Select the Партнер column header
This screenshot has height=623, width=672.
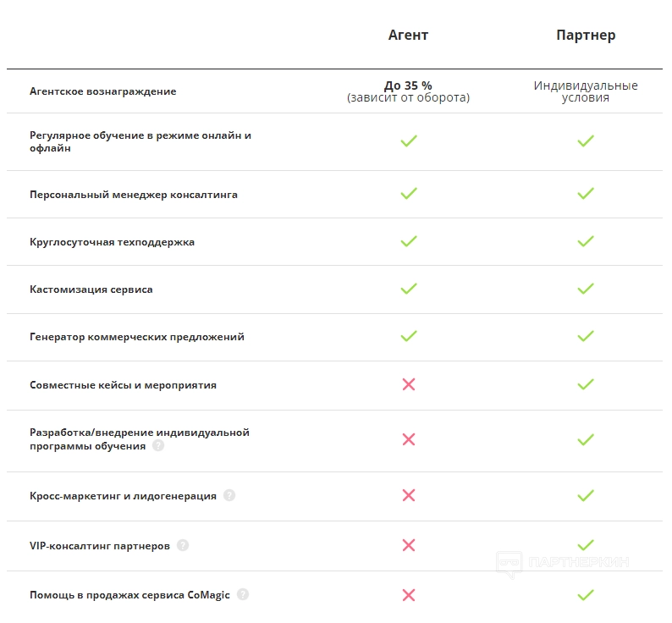tap(586, 36)
